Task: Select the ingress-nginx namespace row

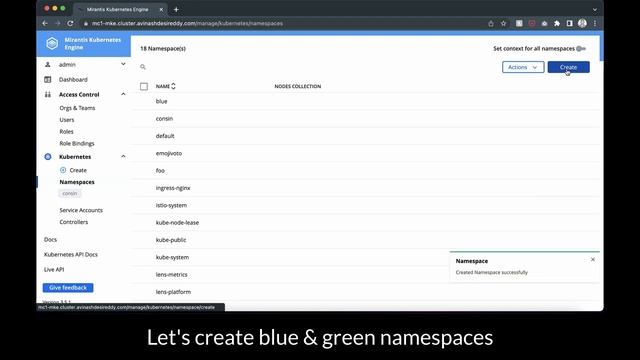Action: (365, 188)
